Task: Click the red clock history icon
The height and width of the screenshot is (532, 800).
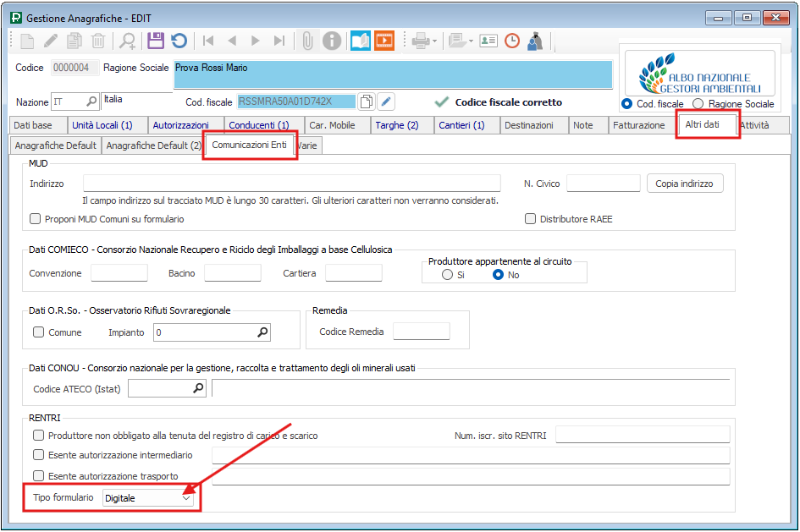Action: coord(512,40)
